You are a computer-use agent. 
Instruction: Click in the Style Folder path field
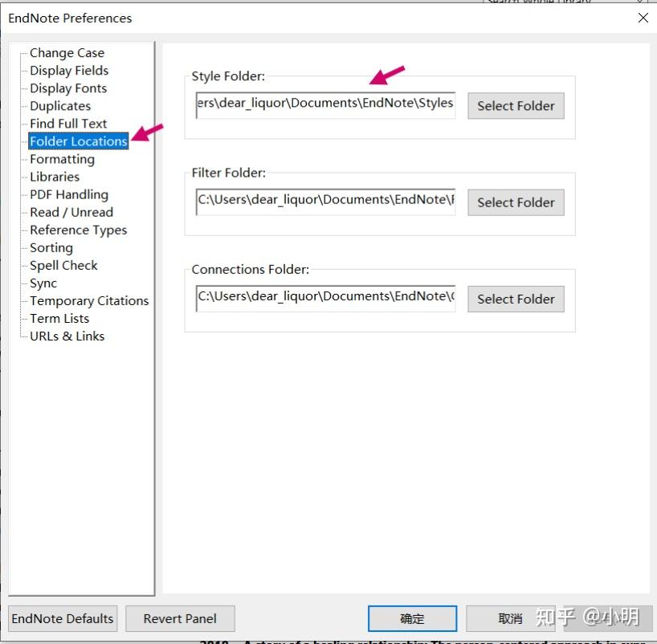[x=325, y=105]
